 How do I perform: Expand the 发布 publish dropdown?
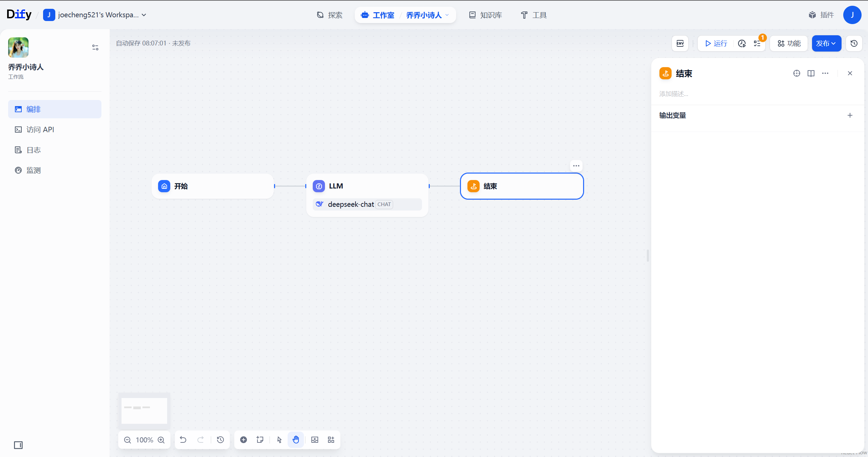coord(826,43)
